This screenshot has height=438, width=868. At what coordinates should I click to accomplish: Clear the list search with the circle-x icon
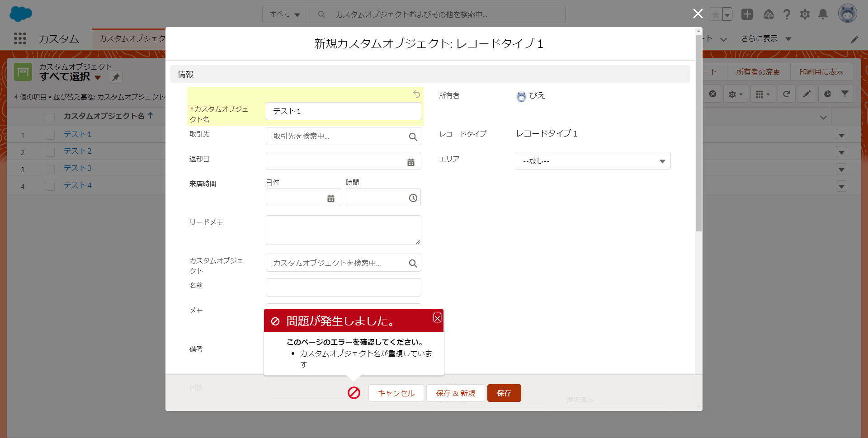point(712,94)
